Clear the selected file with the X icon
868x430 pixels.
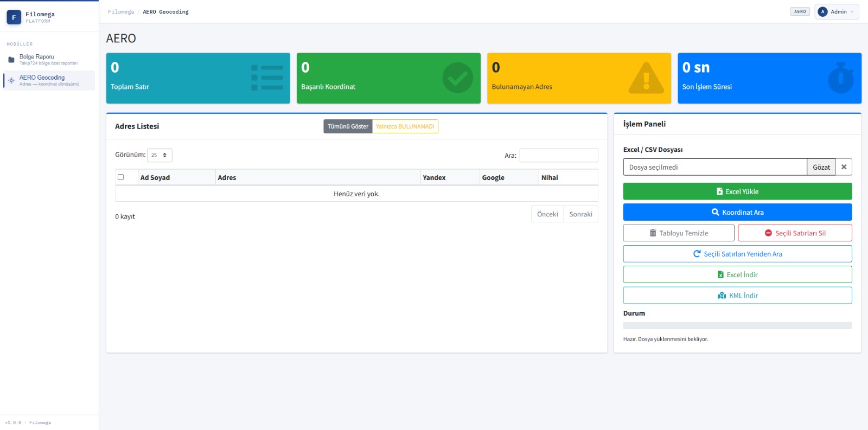844,167
